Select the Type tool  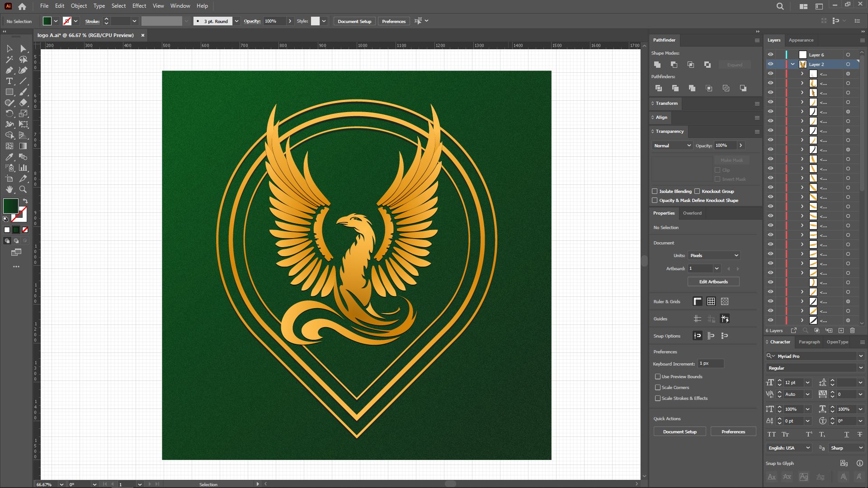pos(9,81)
